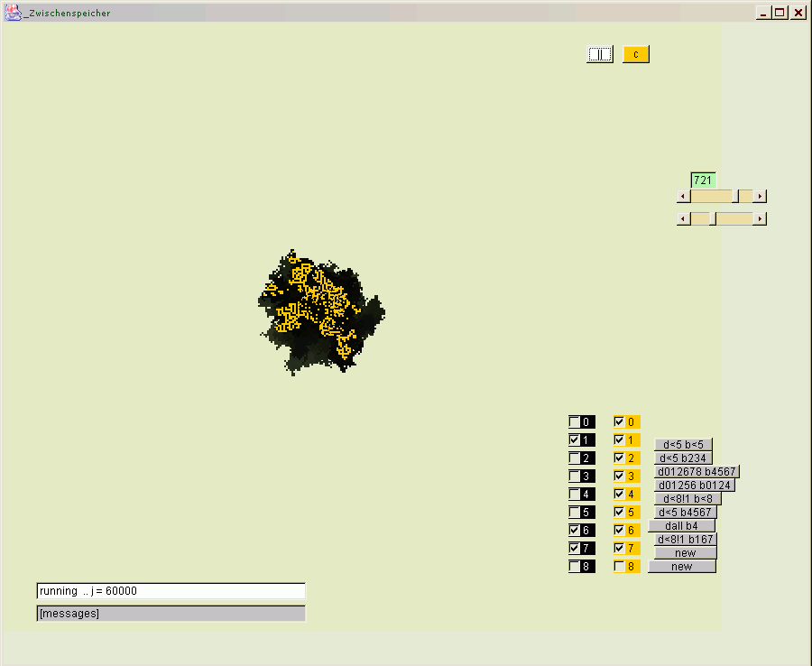Screen dimensions: 812x666
Task: Enable black checkbox 2
Action: coord(575,458)
